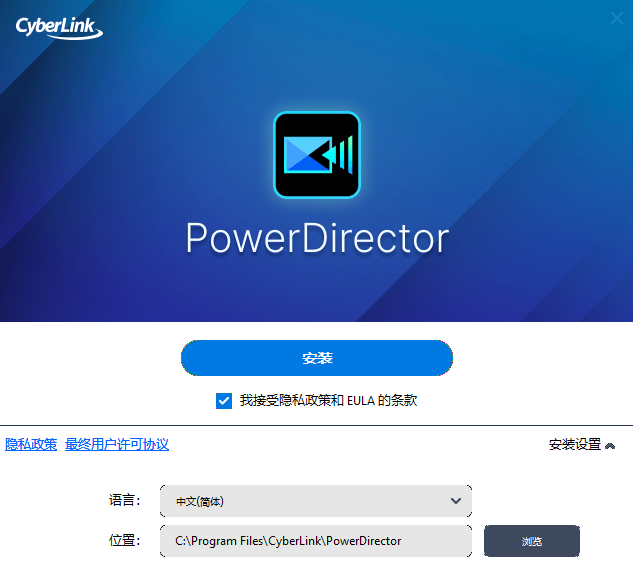Viewport: 633px width, 569px height.
Task: Click the PowerDirector title text
Action: click(316, 240)
